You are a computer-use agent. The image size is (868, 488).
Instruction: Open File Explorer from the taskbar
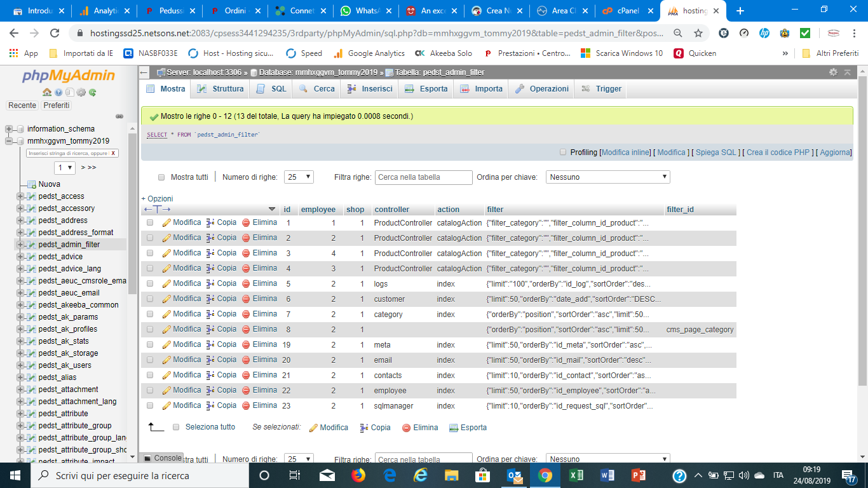(452, 475)
